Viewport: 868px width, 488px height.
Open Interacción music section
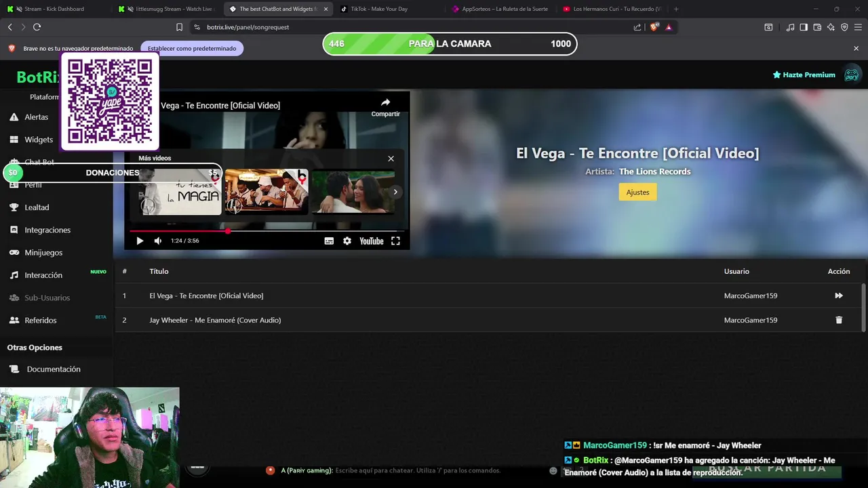pos(35,275)
